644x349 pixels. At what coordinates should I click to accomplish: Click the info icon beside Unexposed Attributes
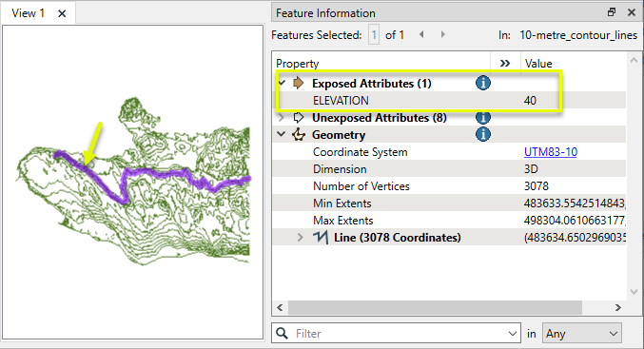point(483,118)
